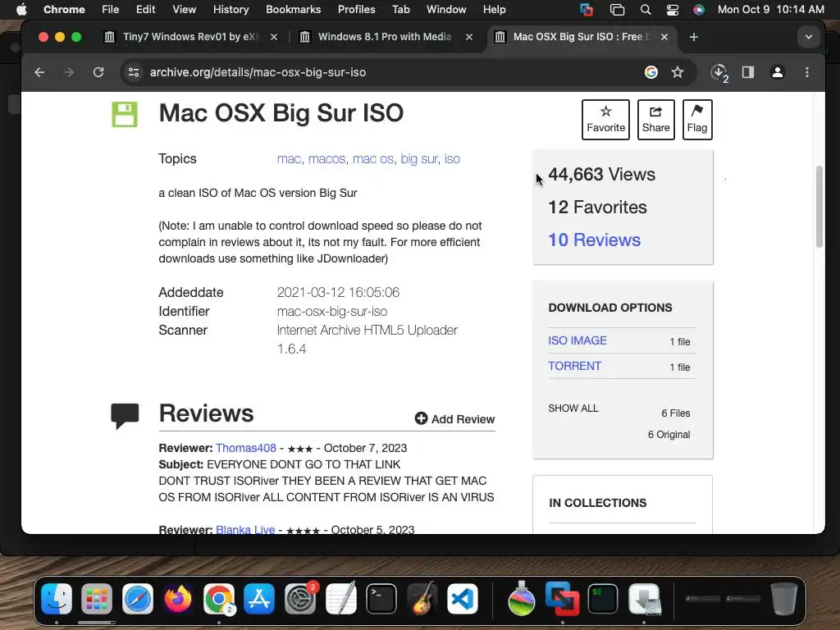Open App Store from the Dock
840x630 pixels.
pyautogui.click(x=259, y=598)
